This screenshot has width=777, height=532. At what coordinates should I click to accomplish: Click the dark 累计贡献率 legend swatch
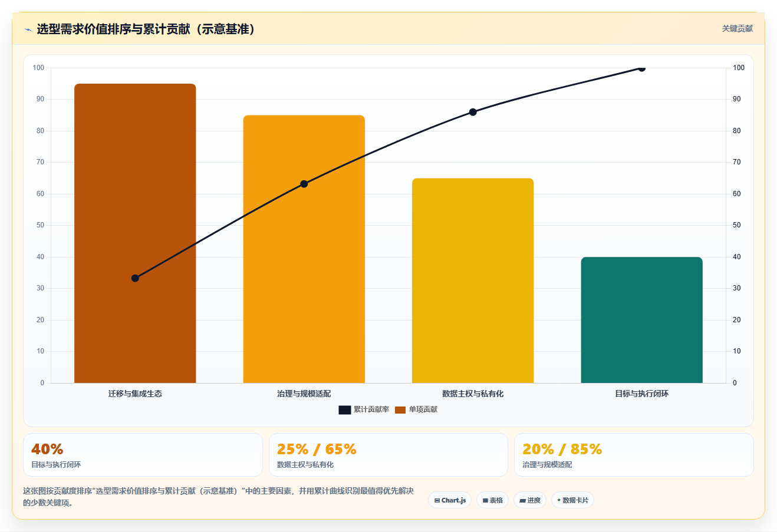pyautogui.click(x=345, y=410)
